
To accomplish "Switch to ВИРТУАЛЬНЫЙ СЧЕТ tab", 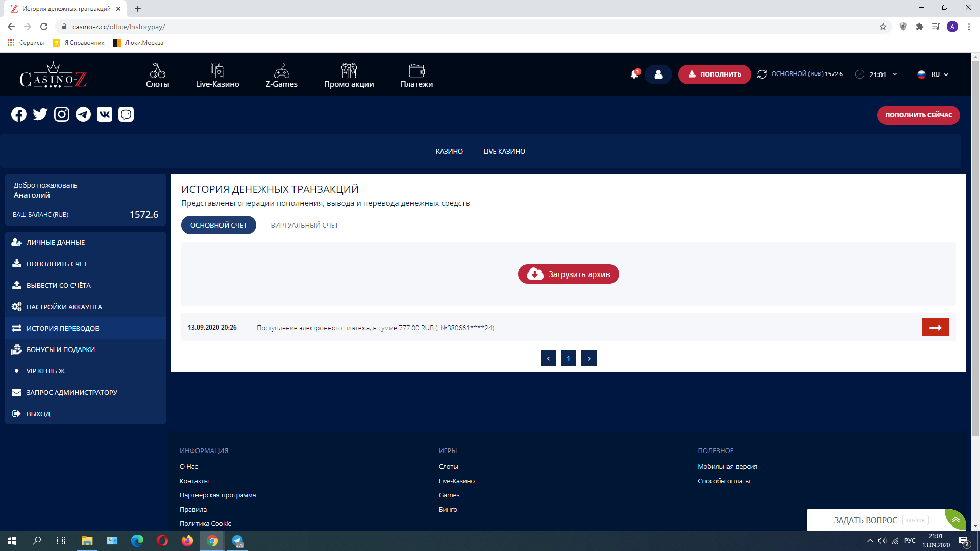I will 304,225.
